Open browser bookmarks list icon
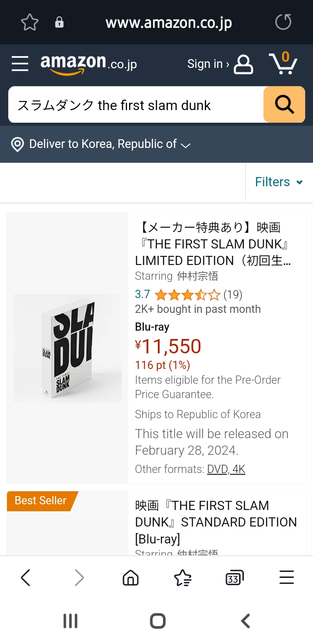This screenshot has width=313, height=644. [x=183, y=578]
